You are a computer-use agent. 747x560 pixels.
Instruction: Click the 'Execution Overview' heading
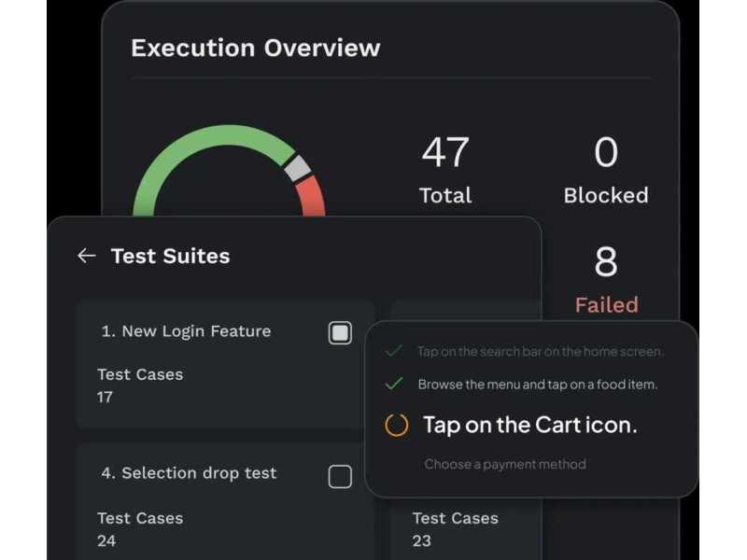pos(256,49)
